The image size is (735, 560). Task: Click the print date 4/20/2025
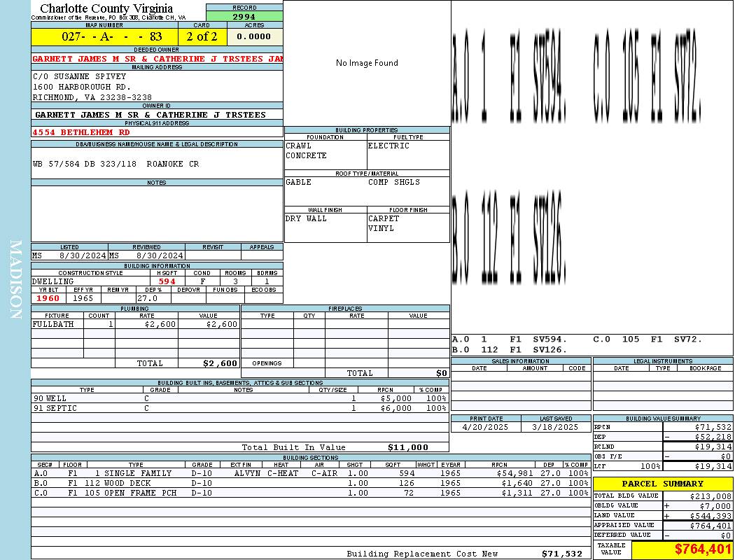[484, 428]
